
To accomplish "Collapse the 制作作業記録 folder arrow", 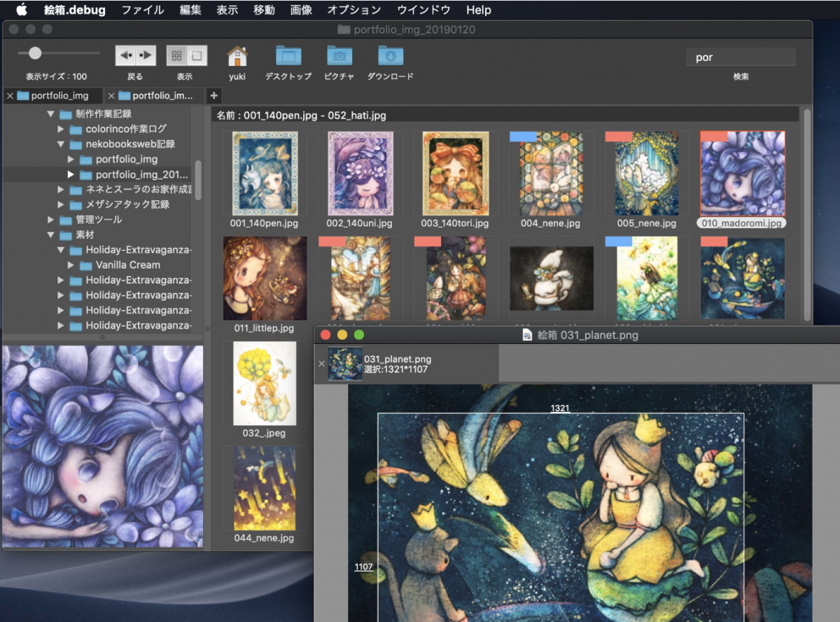I will 50,114.
